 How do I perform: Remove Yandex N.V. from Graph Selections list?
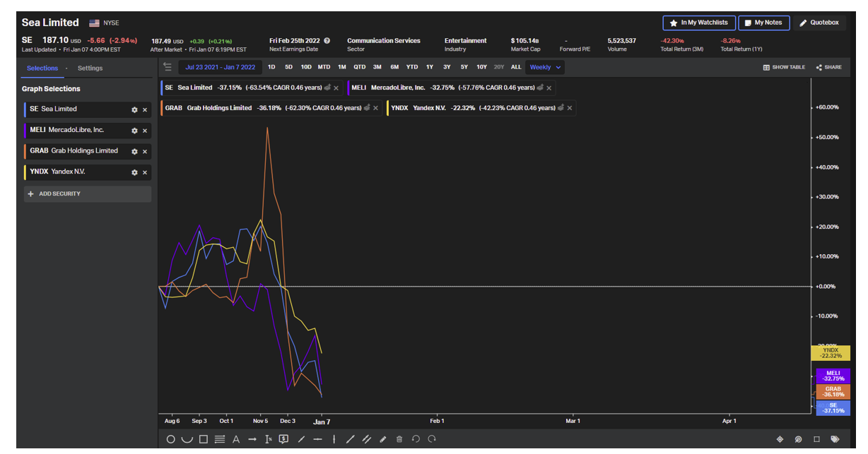pyautogui.click(x=145, y=172)
